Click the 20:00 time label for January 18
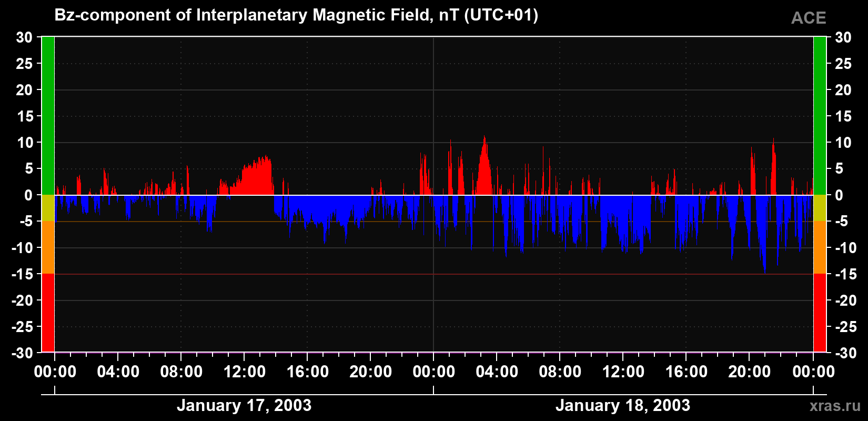Viewport: 868px width, 421px height. [750, 372]
